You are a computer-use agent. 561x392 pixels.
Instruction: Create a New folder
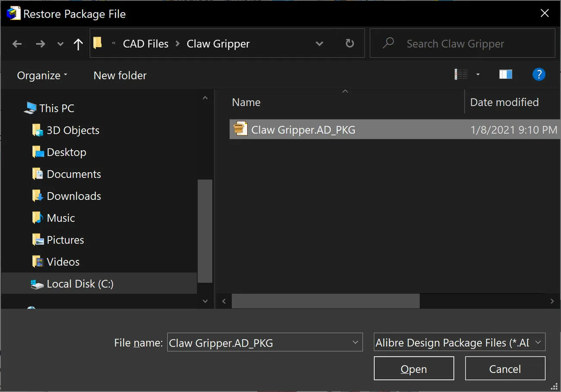coord(120,76)
